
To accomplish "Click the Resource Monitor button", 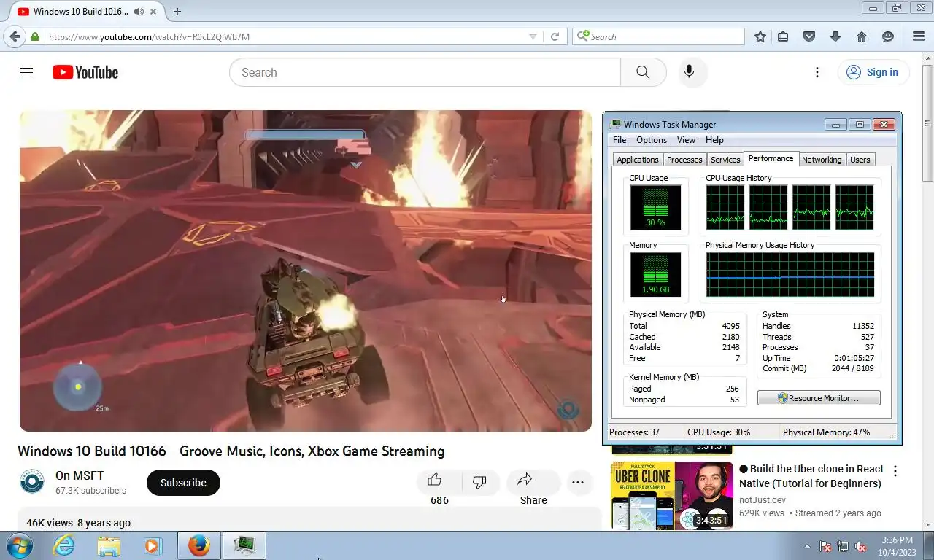I will click(819, 398).
